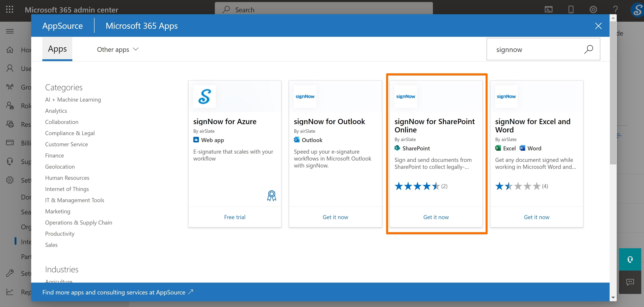Click the dialog scrollbar down arrow
644x307 pixels.
click(x=613, y=298)
